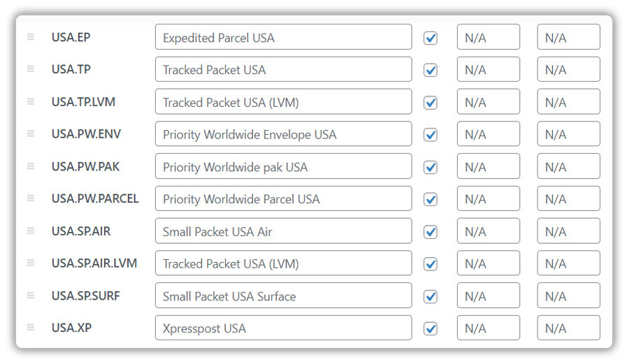Screen dimensions: 629x364
Task: Edit the Tracked Packet USA name field
Action: 283,69
